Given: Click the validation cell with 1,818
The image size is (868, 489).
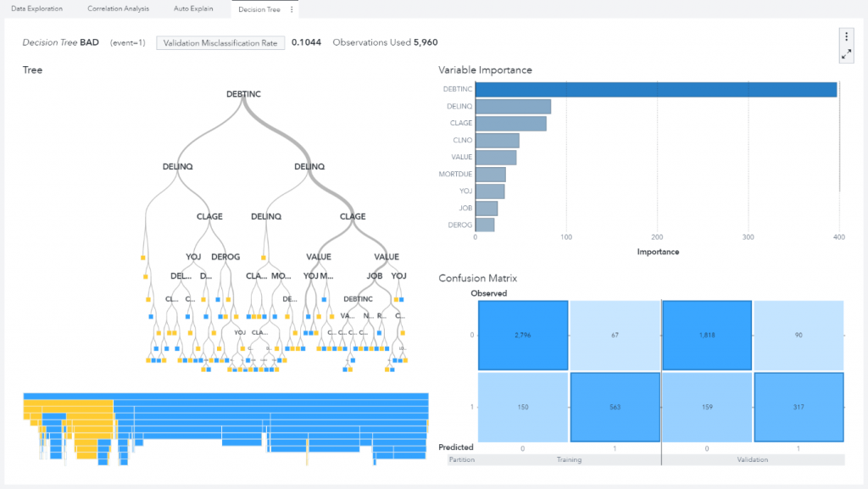Looking at the screenshot, I should click(705, 335).
